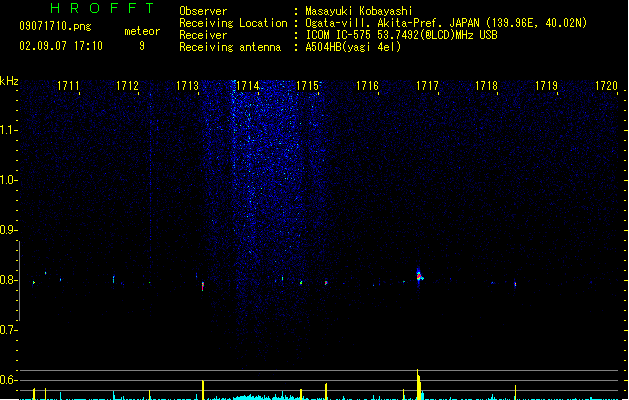Click the 1713 time axis marker
The width and height of the screenshot is (629, 400).
[187, 86]
